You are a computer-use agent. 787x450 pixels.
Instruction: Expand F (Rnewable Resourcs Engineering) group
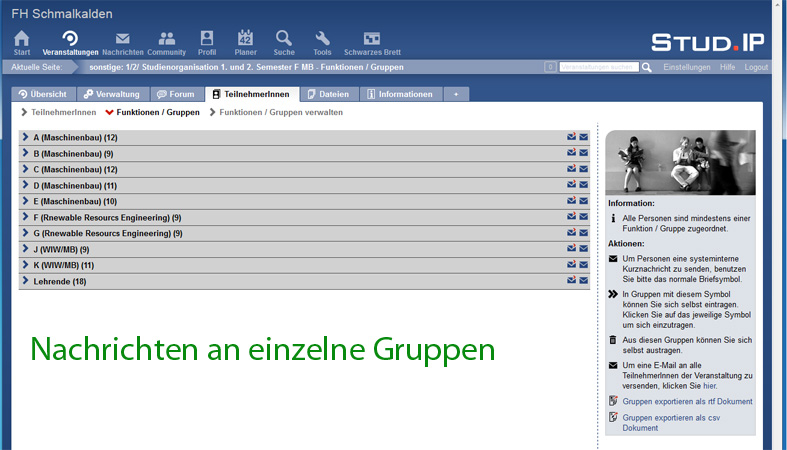click(x=107, y=217)
